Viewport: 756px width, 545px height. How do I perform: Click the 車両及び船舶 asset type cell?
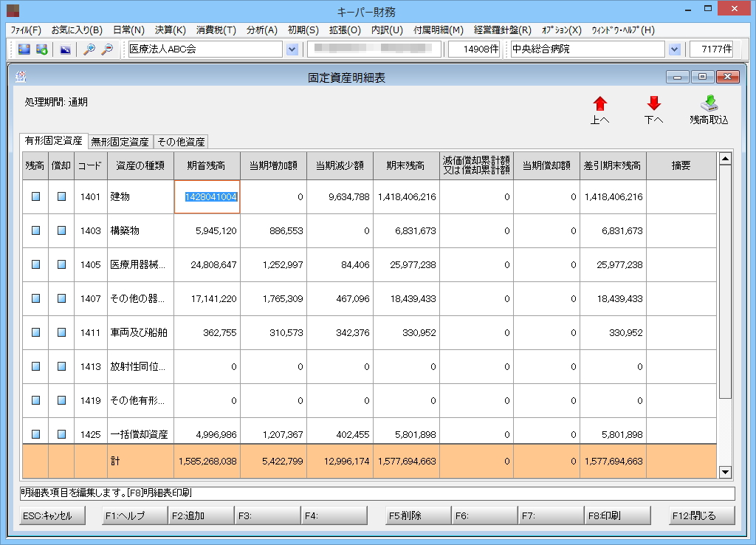tap(140, 333)
